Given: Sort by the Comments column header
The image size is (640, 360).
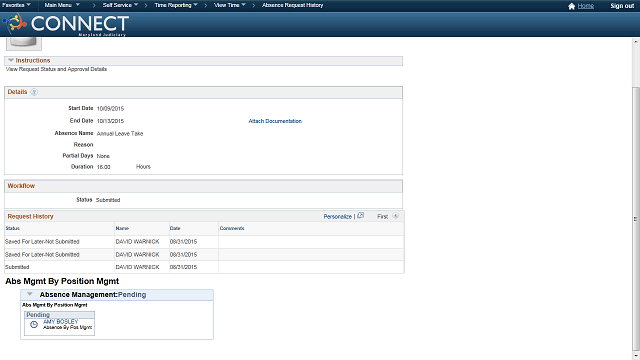Looking at the screenshot, I should [x=232, y=229].
